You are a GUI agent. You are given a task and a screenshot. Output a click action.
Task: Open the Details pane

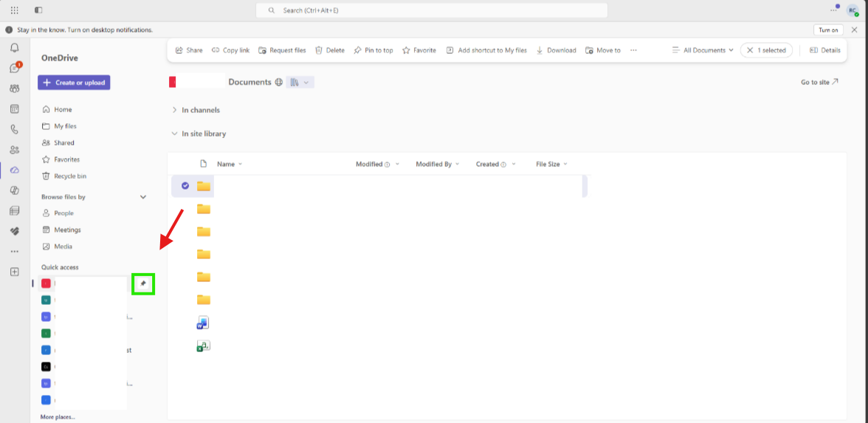(x=825, y=50)
